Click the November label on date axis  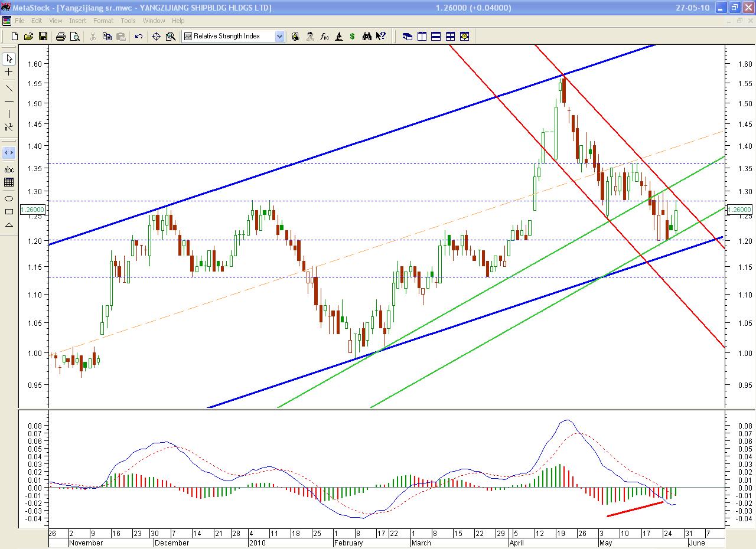tap(86, 543)
